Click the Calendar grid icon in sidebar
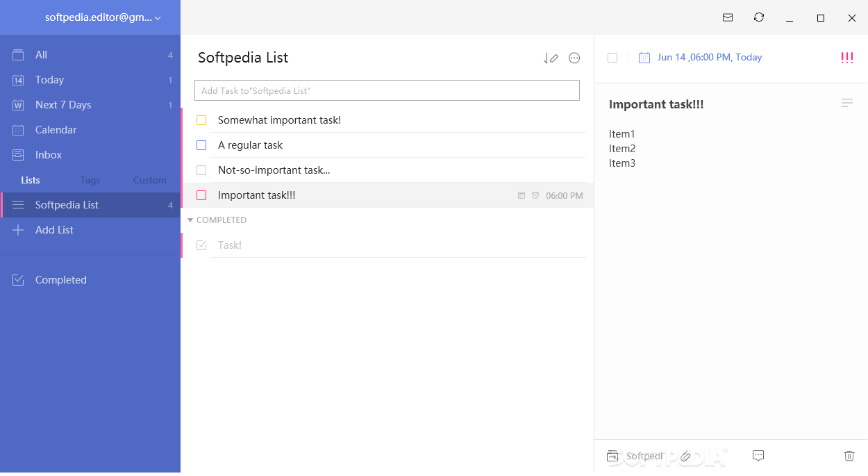Viewport: 868px width, 476px height. click(x=18, y=130)
